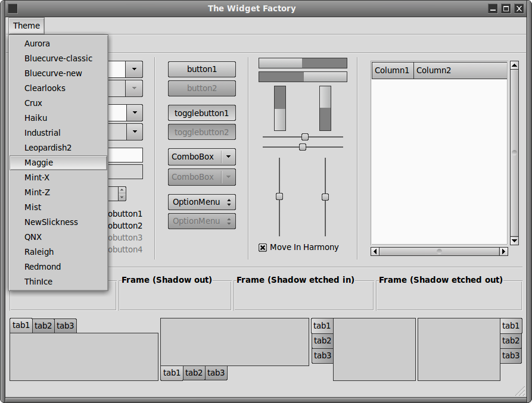The width and height of the screenshot is (532, 403).
Task: Switch to tab3 in left-tab notebook
Action: point(322,355)
